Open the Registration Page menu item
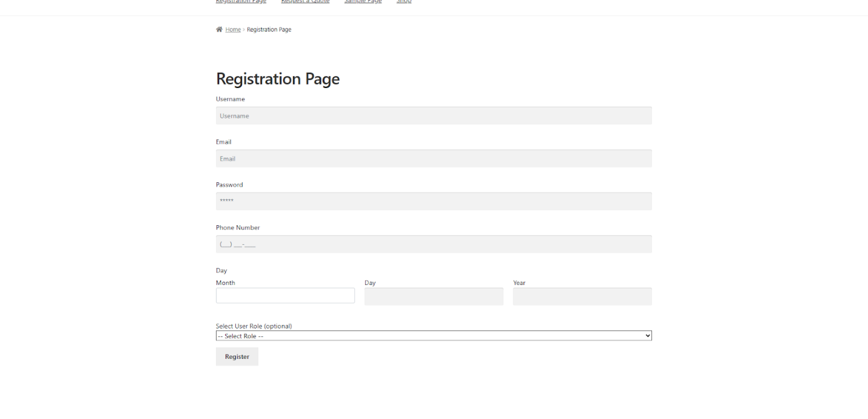The height and width of the screenshot is (419, 868). (x=240, y=1)
